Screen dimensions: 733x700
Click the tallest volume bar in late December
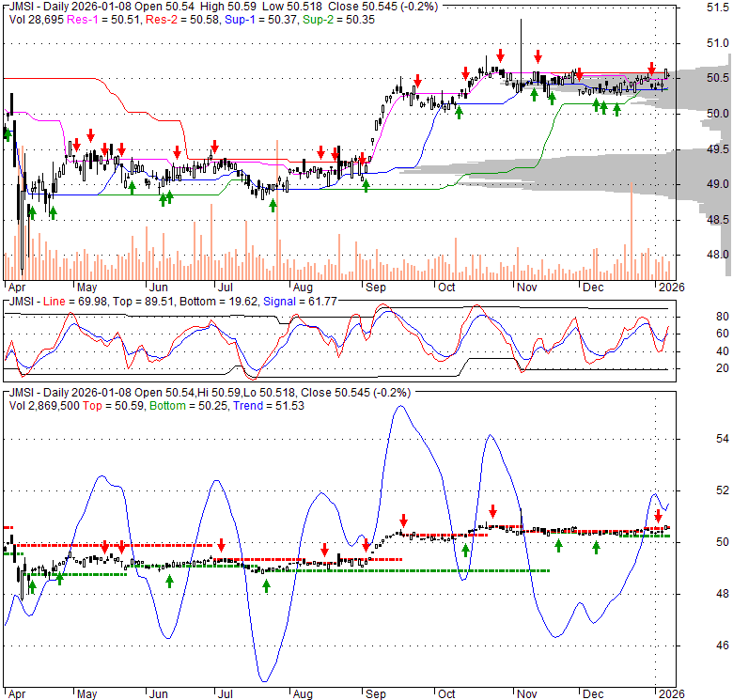[x=632, y=231]
